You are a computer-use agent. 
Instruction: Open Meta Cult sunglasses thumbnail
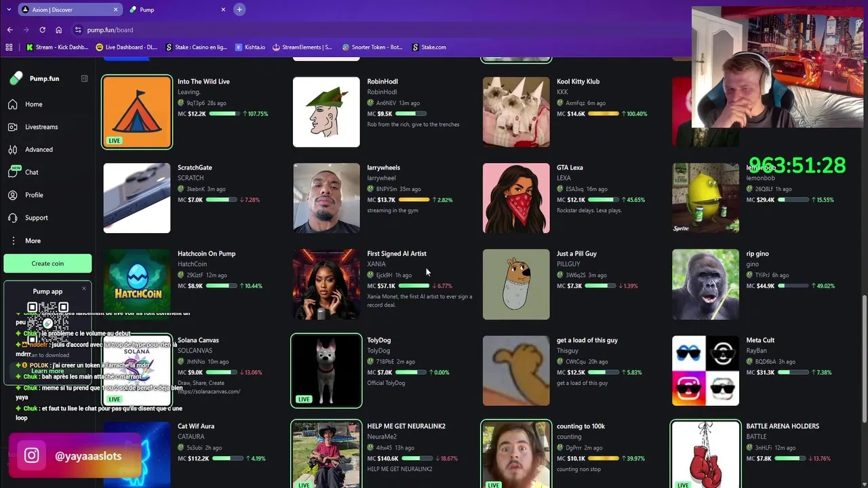pos(705,371)
